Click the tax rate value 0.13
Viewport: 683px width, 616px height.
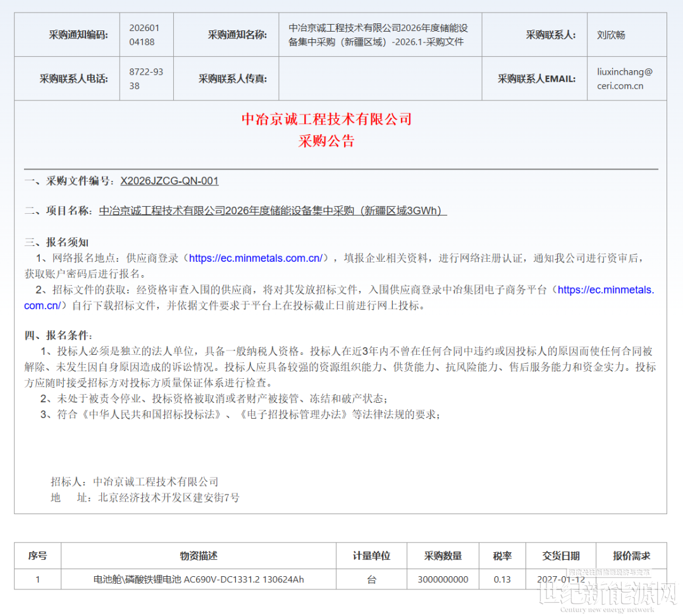[502, 579]
